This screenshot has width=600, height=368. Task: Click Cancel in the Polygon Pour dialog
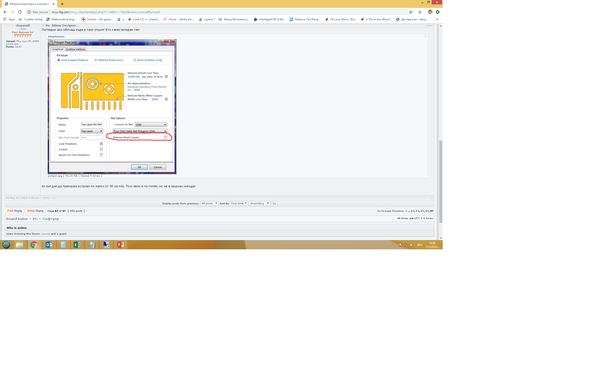point(158,167)
